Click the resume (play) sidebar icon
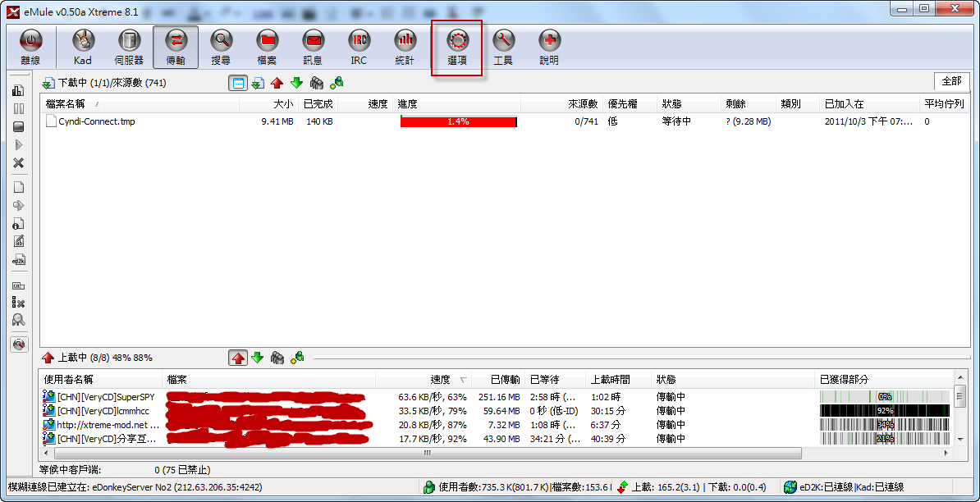The image size is (980, 502). coord(19,145)
